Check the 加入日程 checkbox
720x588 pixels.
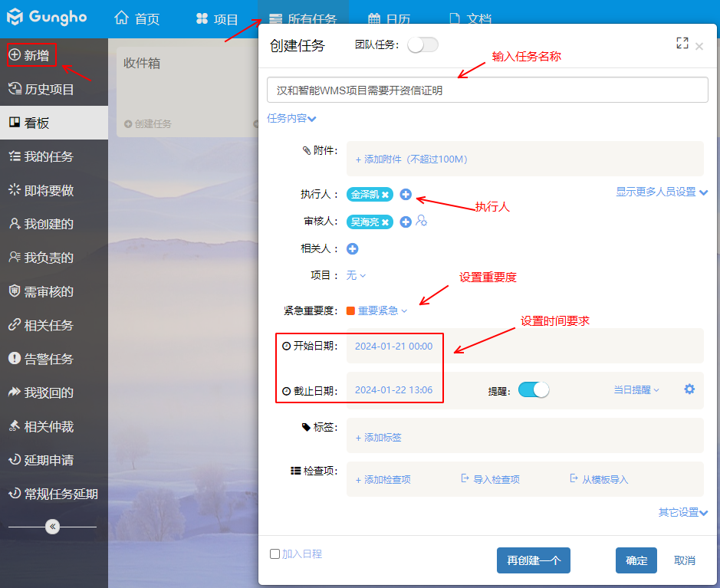275,554
